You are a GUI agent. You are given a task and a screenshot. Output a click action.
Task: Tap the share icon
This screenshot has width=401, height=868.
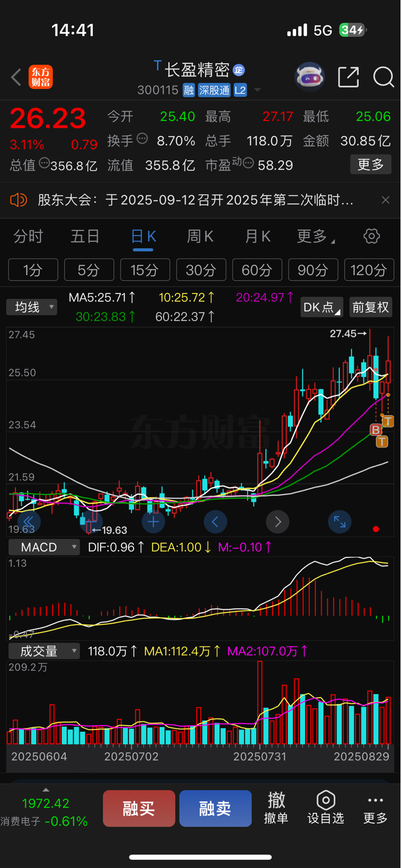(348, 77)
